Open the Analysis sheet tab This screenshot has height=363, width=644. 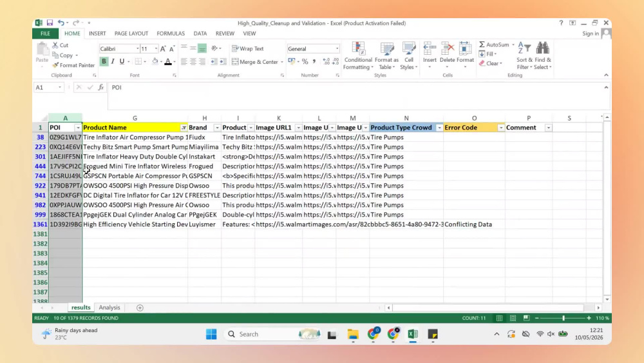109,308
